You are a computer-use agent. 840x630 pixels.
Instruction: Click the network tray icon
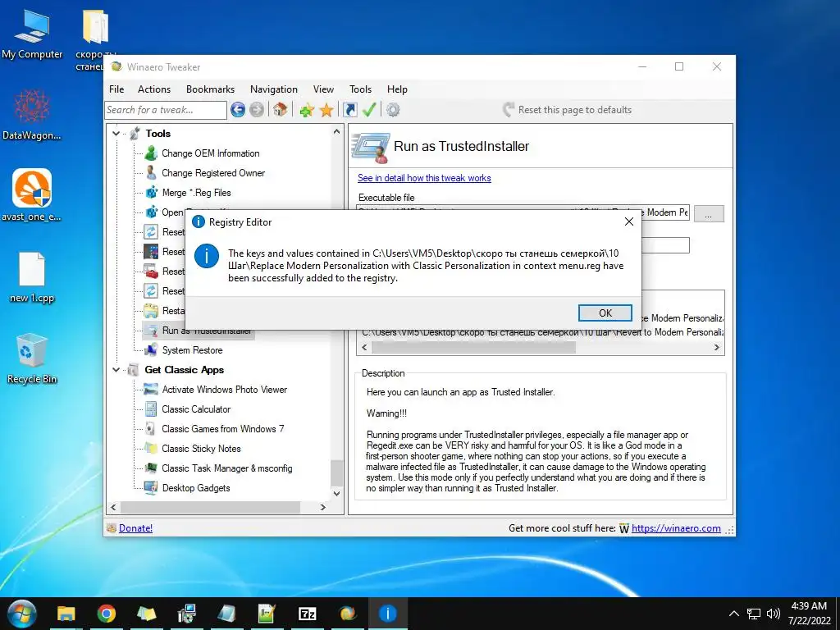pyautogui.click(x=754, y=614)
